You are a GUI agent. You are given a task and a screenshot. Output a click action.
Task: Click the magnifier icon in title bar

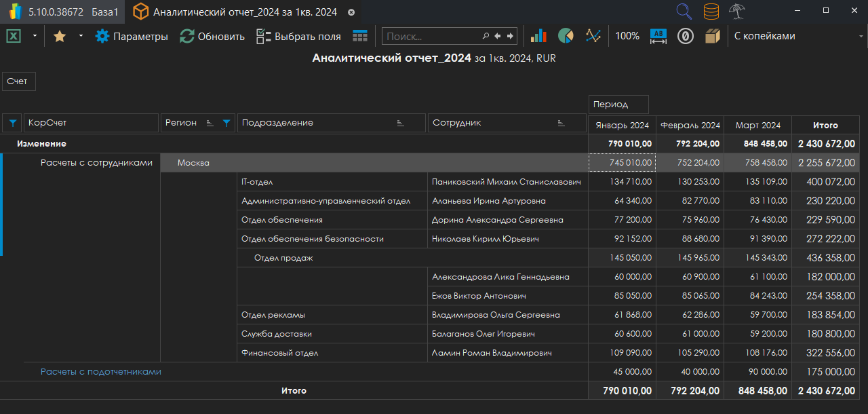pos(684,12)
